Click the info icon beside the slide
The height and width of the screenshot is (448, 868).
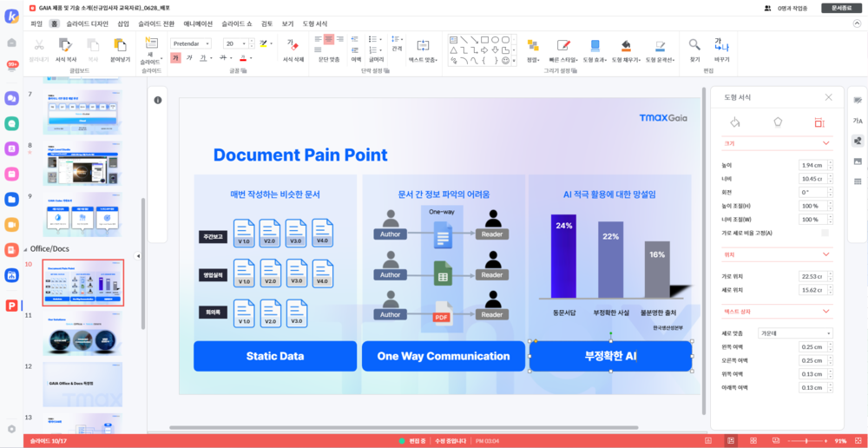[x=158, y=101]
